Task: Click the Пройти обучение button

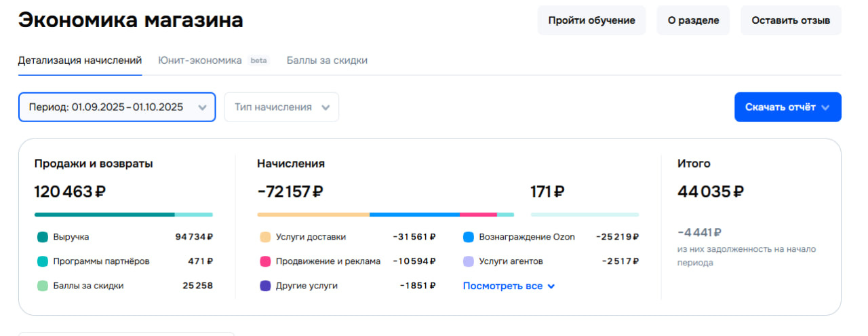Action: pos(591,20)
